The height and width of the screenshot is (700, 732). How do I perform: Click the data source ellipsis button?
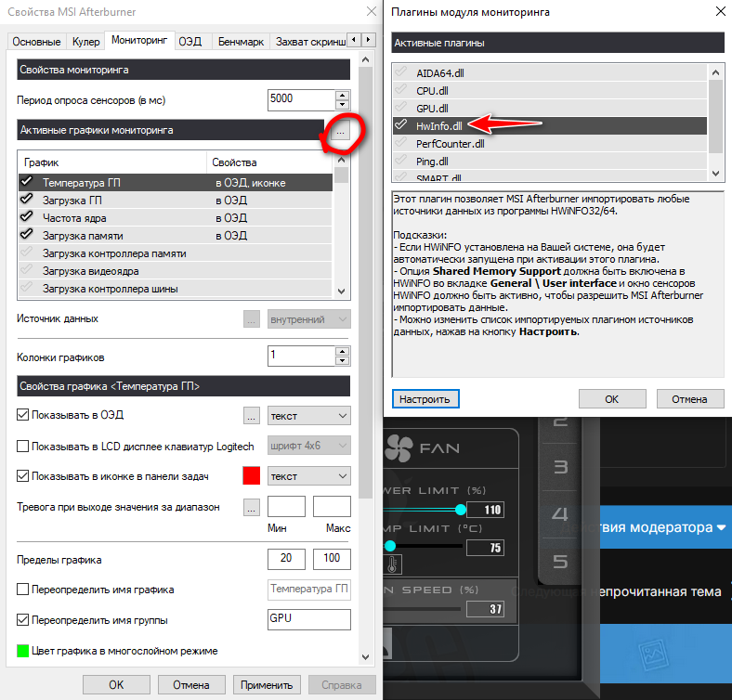252,319
